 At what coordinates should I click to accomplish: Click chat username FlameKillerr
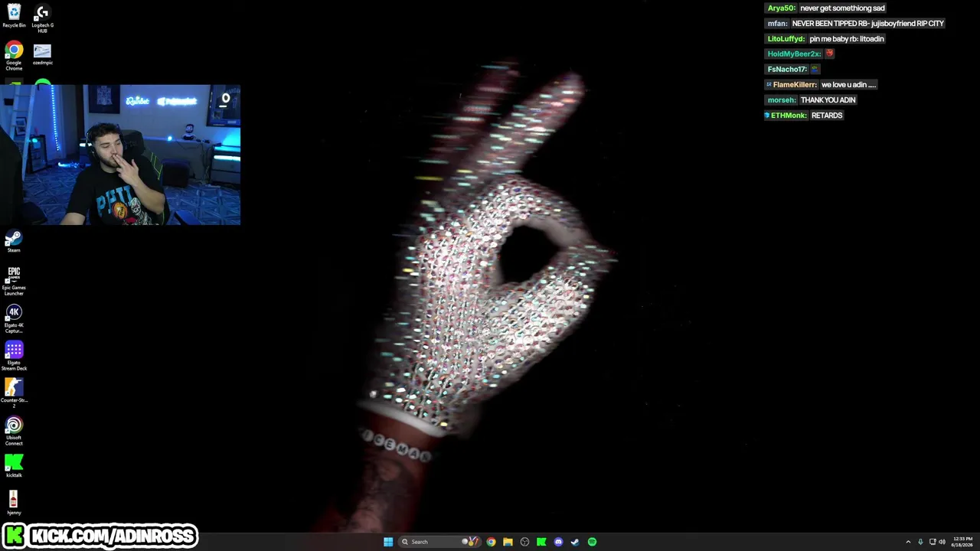click(795, 84)
